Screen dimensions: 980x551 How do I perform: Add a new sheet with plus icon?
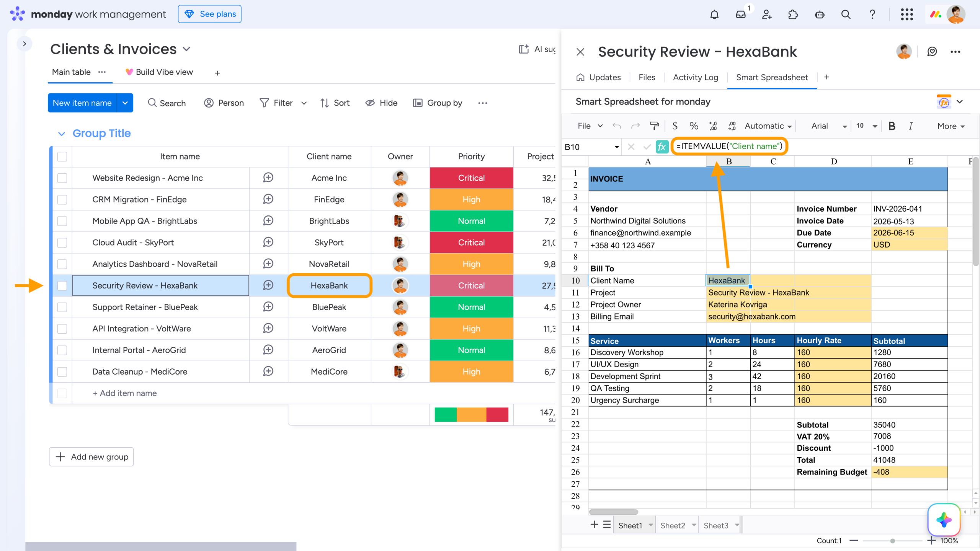(594, 525)
